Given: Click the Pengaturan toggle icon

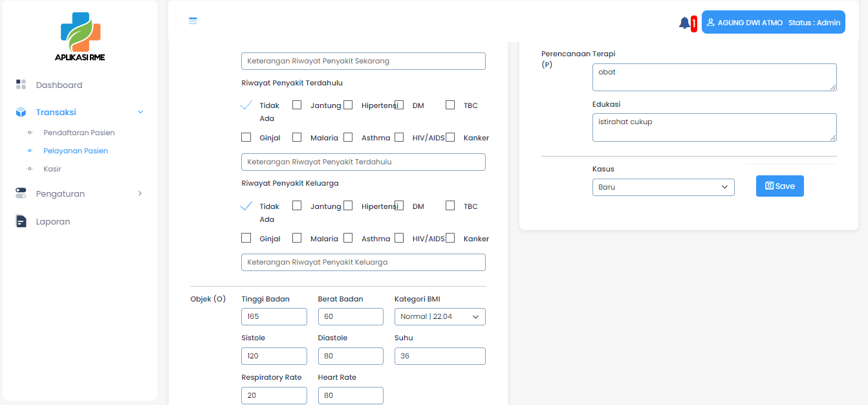Looking at the screenshot, I should (x=21, y=193).
